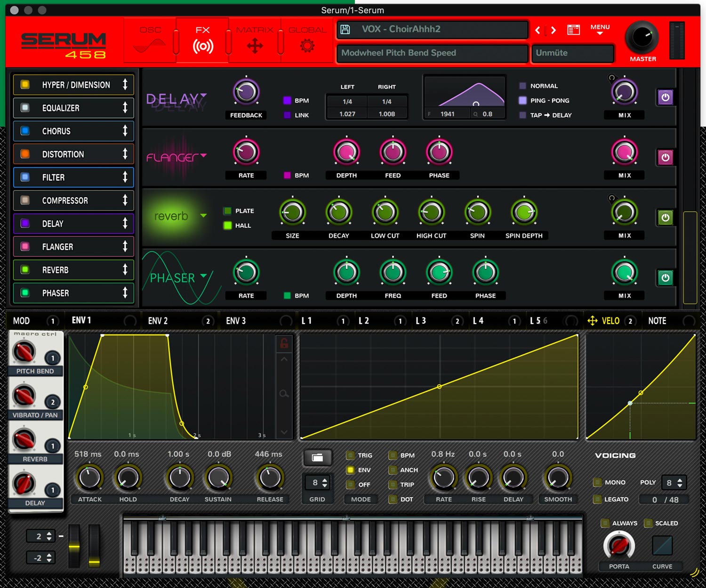
Task: Open the preset browser clipboard icon
Action: pos(574,29)
